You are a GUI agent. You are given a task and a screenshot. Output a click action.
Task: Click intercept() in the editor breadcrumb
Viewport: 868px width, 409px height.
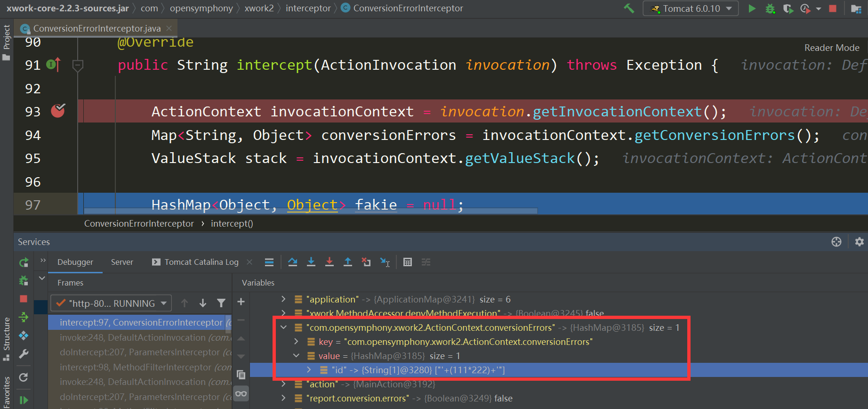[x=232, y=223]
